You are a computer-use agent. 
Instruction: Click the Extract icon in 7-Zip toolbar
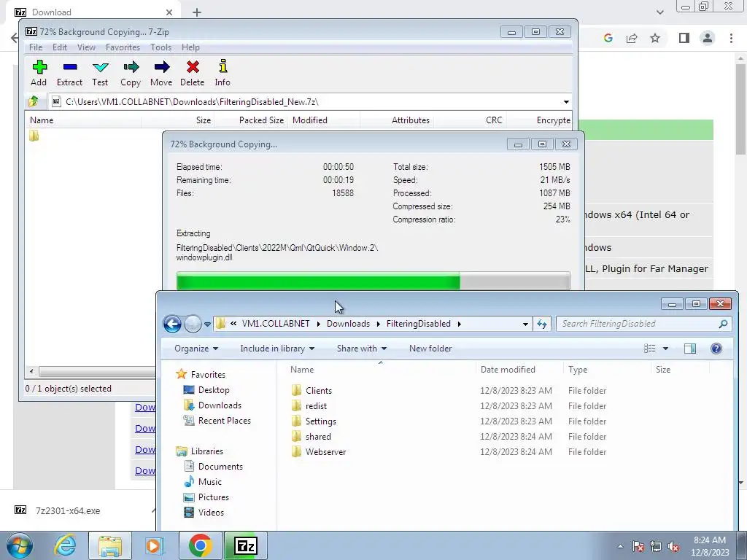69,67
